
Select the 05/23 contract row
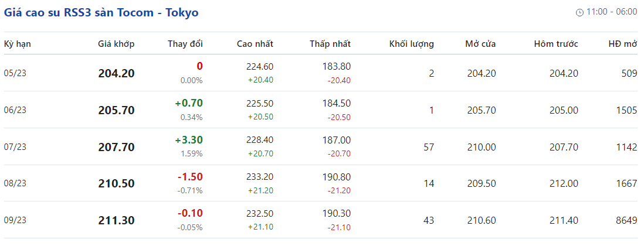(15, 73)
